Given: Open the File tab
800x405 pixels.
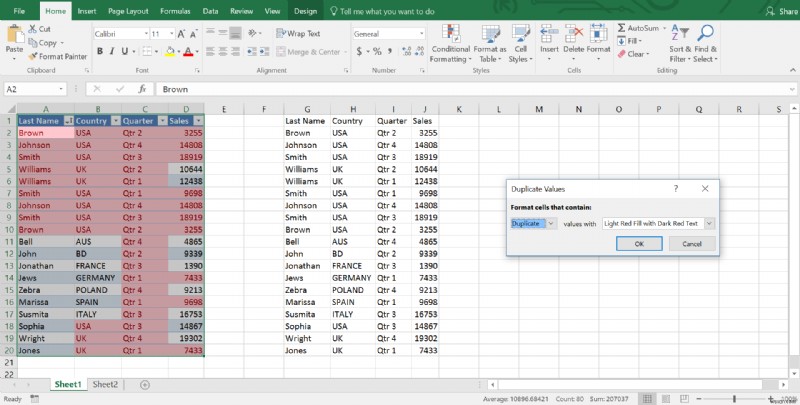Looking at the screenshot, I should (x=19, y=11).
